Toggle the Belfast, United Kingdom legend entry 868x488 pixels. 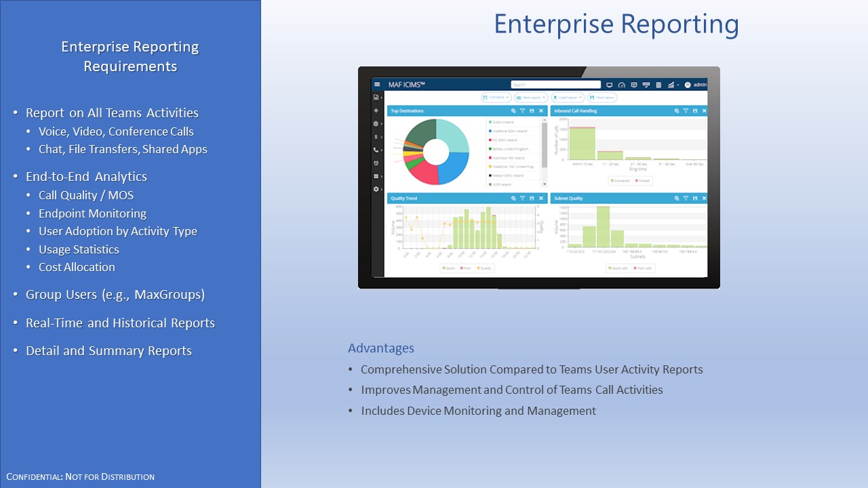[509, 148]
